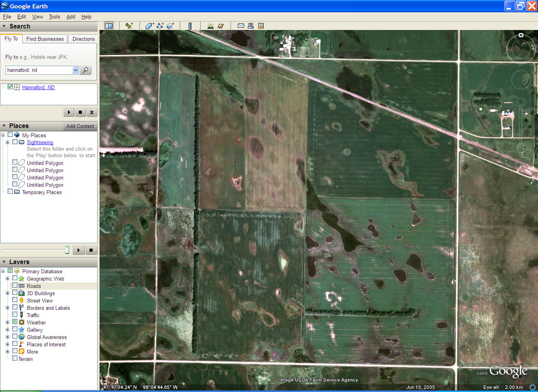Collapse the Layers panel triangle
538x392 pixels.
coord(4,262)
